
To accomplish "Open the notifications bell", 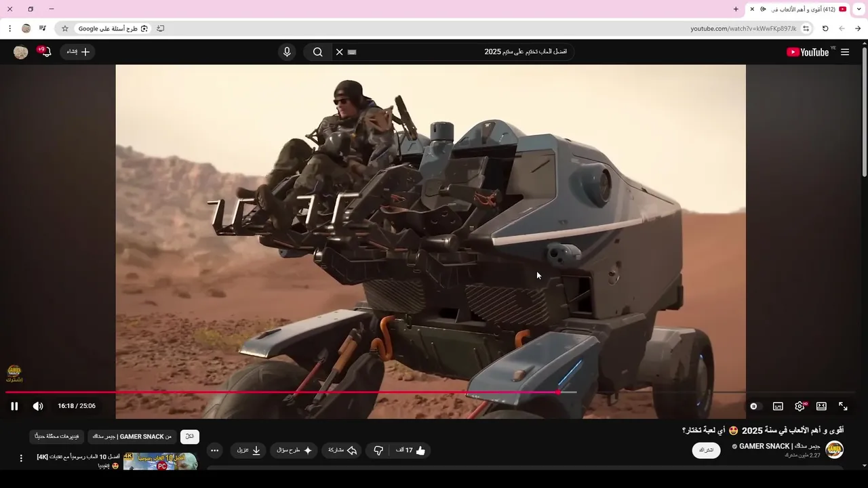I will (45, 52).
